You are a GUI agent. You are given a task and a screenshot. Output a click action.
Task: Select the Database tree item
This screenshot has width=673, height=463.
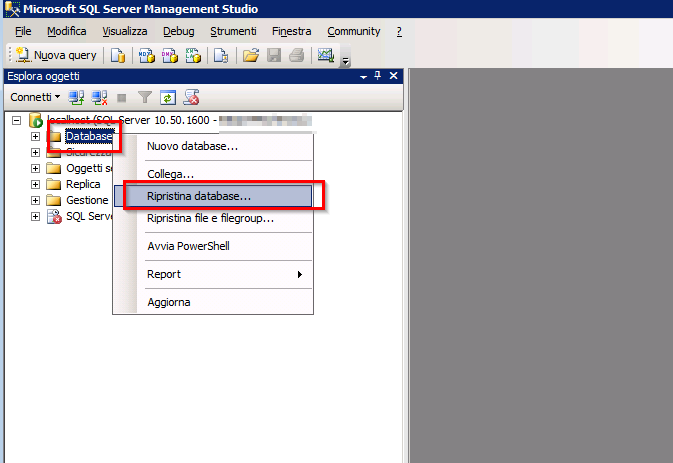[x=89, y=136]
